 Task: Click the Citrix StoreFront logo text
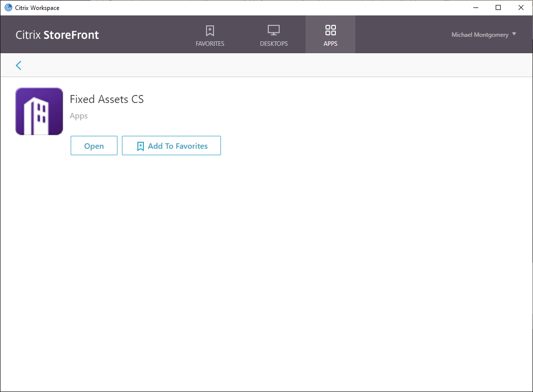click(57, 35)
